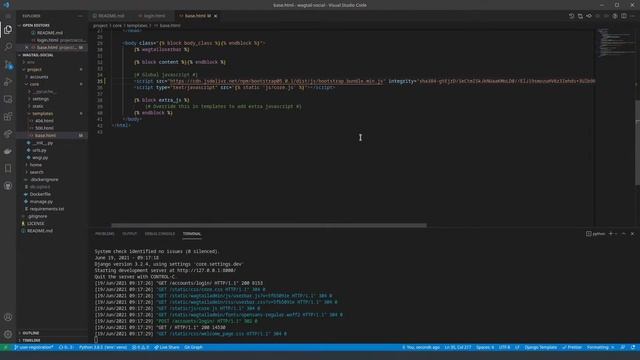Select the Python 3.9.5 interpreter status item
Screen dimensions: 640x360
tap(103, 347)
